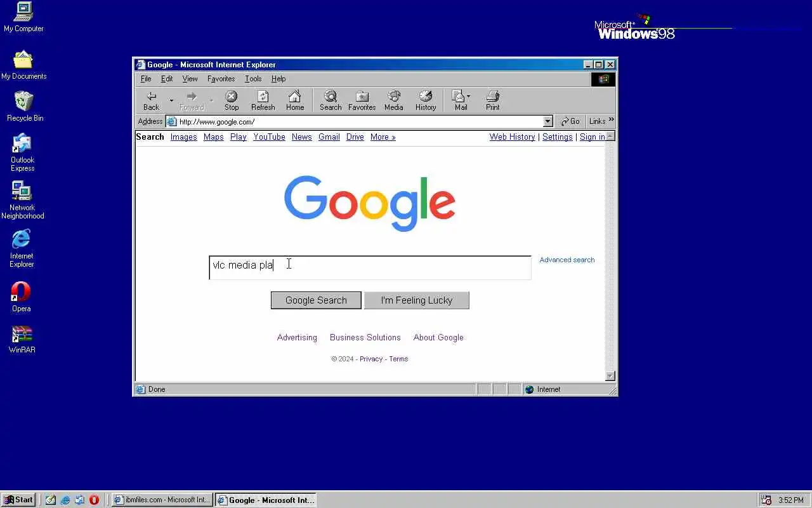The height and width of the screenshot is (508, 812).
Task: Open the About Google link
Action: pyautogui.click(x=438, y=337)
